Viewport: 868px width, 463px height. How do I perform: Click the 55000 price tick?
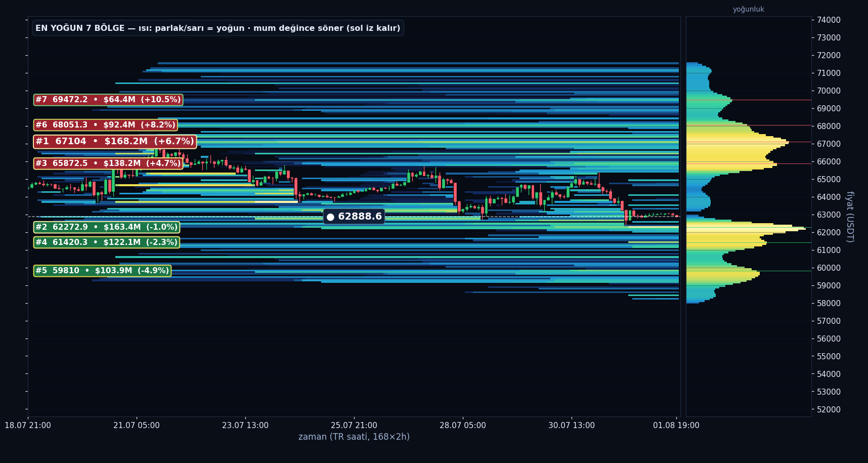click(829, 357)
